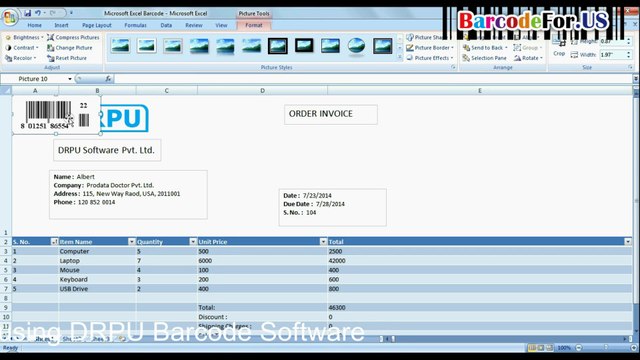Screen dimensions: 640x360
Task: Switch to Normal view in status bar
Action: click(532, 348)
